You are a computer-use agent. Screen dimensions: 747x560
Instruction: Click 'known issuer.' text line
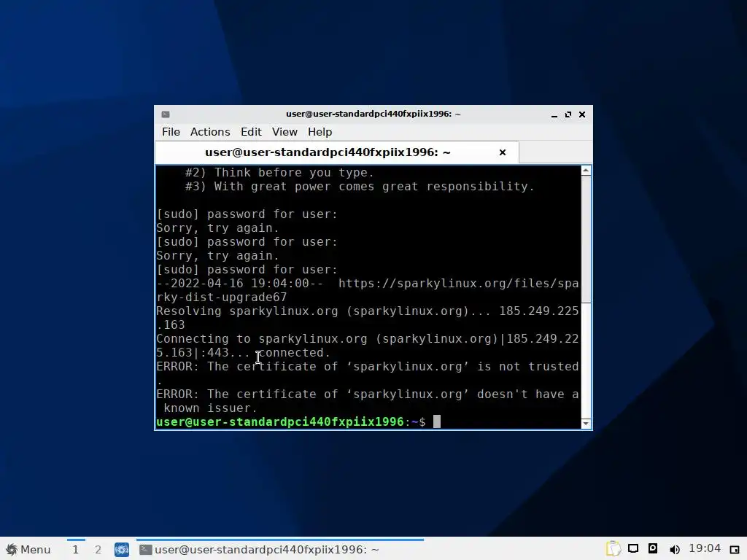[x=210, y=408]
